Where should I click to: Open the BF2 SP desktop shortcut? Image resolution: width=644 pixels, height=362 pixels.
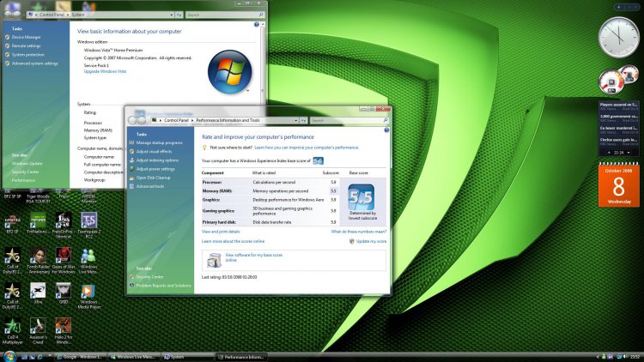[x=12, y=224]
